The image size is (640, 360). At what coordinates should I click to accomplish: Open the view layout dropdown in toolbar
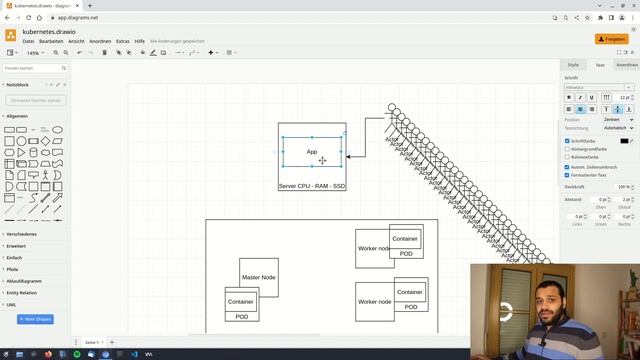click(x=12, y=53)
